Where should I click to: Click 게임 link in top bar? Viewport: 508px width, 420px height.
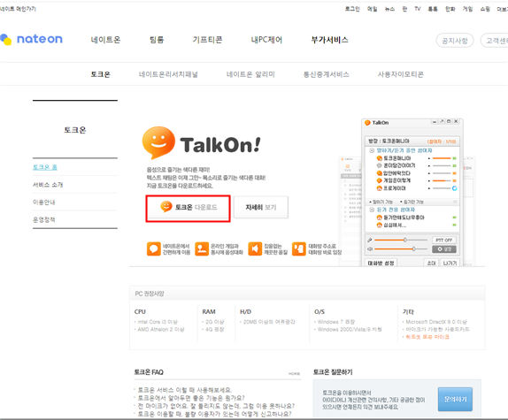467,9
